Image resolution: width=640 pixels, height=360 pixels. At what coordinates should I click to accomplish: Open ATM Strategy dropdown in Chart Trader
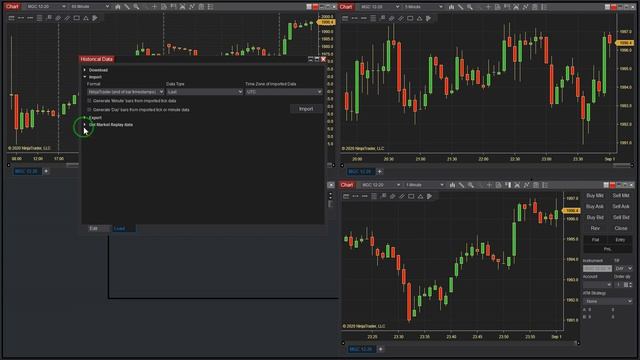(608, 301)
